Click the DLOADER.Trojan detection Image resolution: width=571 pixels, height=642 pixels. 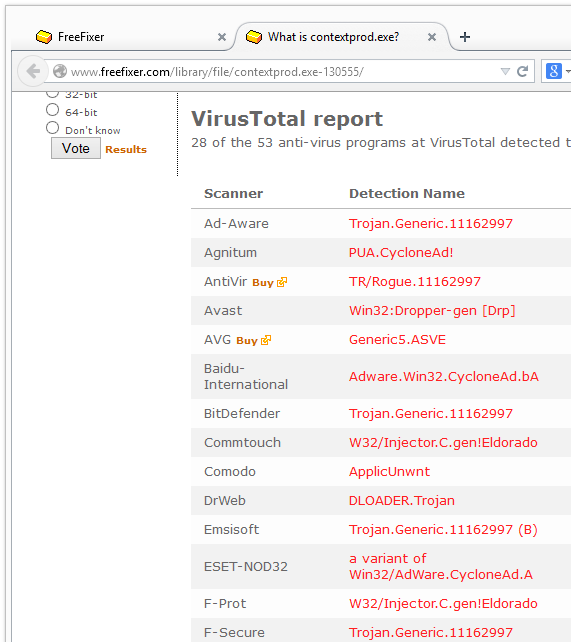coord(402,500)
